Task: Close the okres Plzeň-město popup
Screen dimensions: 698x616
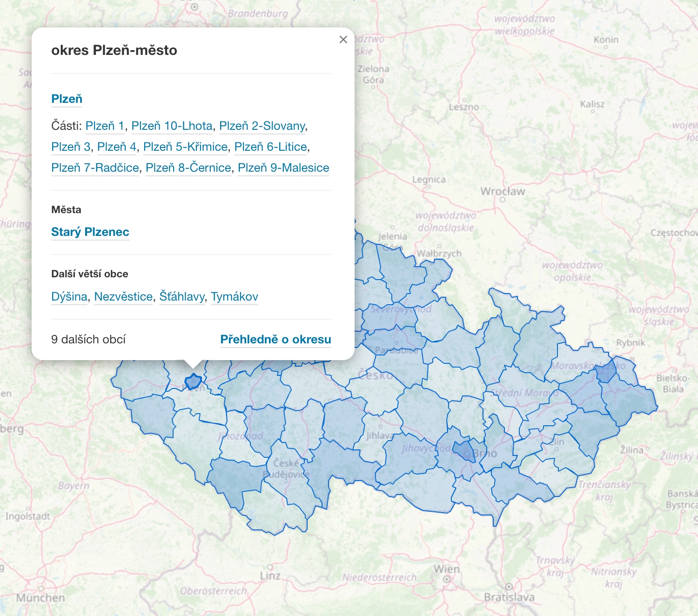Action: click(343, 40)
